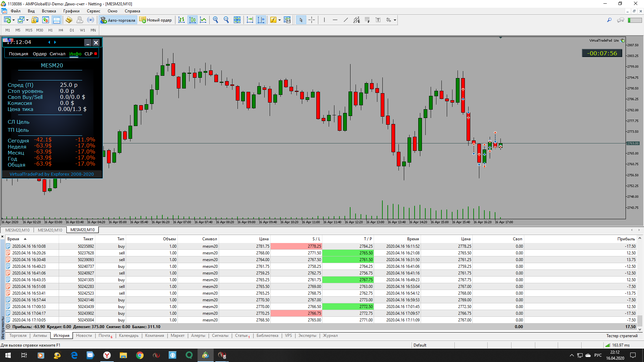Click the tile windows icon
The image size is (644, 362).
point(237,20)
